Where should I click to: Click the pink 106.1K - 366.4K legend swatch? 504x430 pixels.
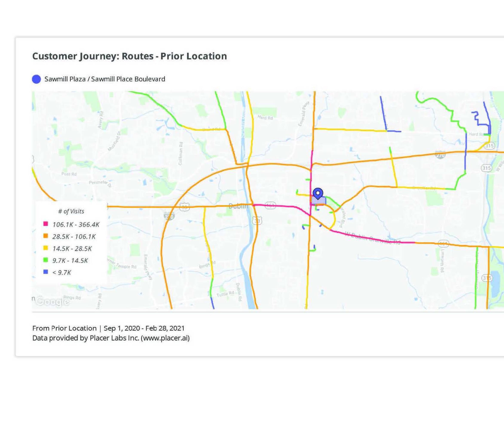click(46, 224)
